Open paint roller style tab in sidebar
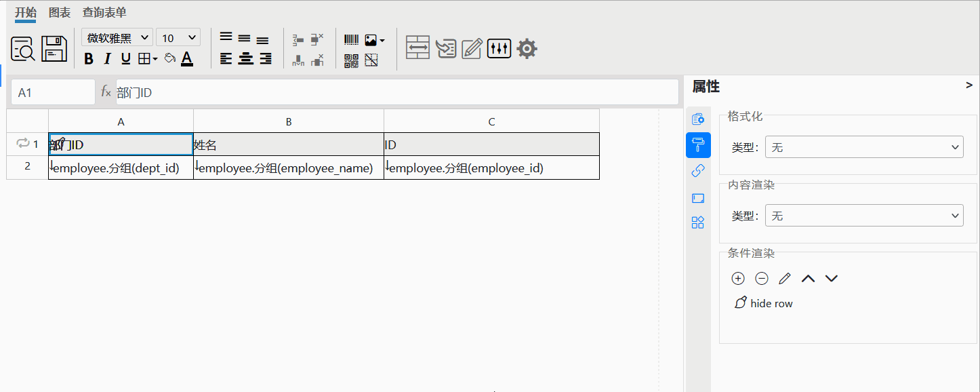Viewport: 980px width, 392px height. point(698,145)
